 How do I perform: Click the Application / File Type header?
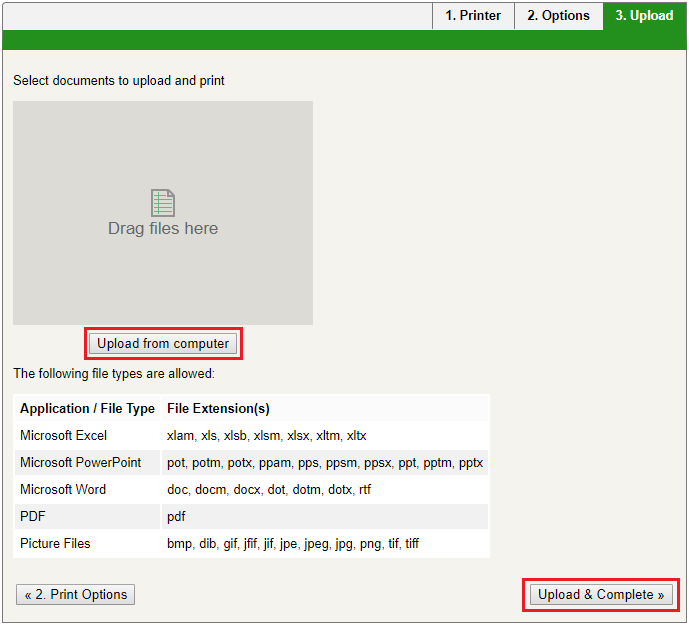tap(87, 409)
